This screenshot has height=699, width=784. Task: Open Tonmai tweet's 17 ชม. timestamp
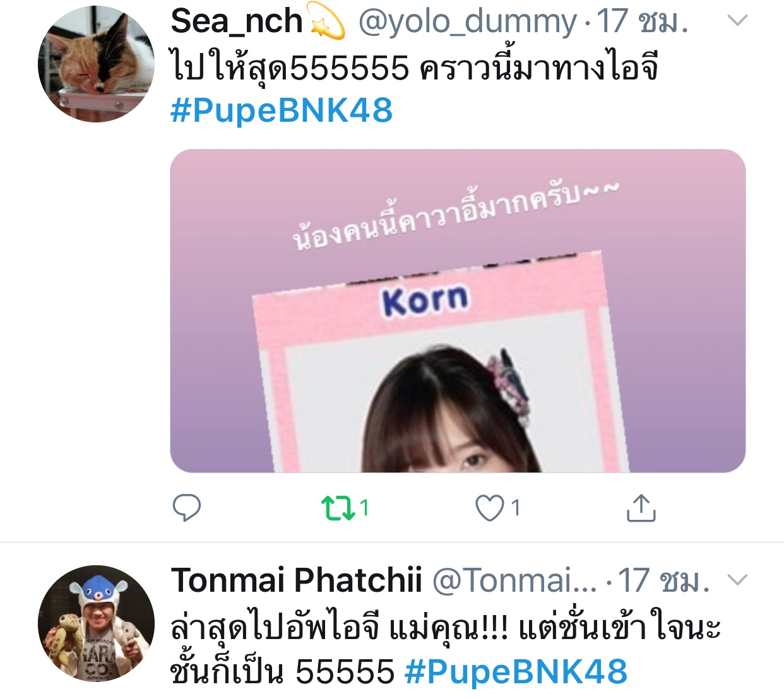pos(663,580)
